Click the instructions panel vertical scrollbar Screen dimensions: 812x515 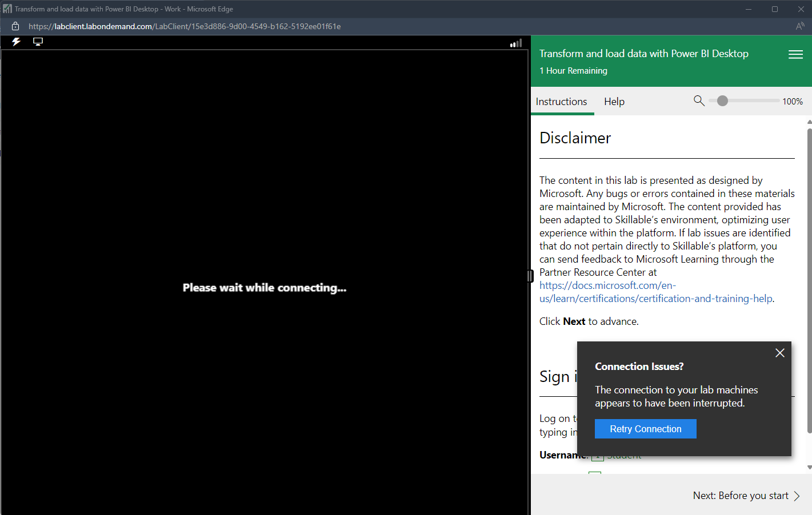[x=809, y=280]
